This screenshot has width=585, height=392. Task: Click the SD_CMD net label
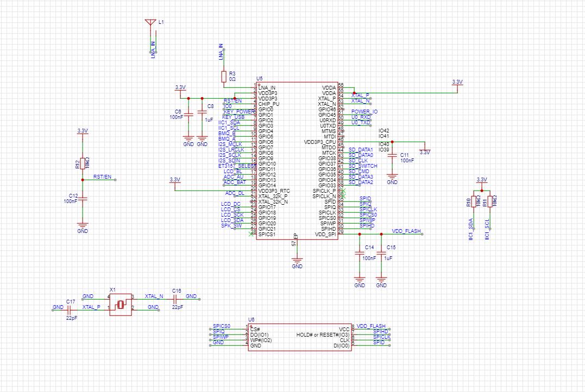[359, 172]
